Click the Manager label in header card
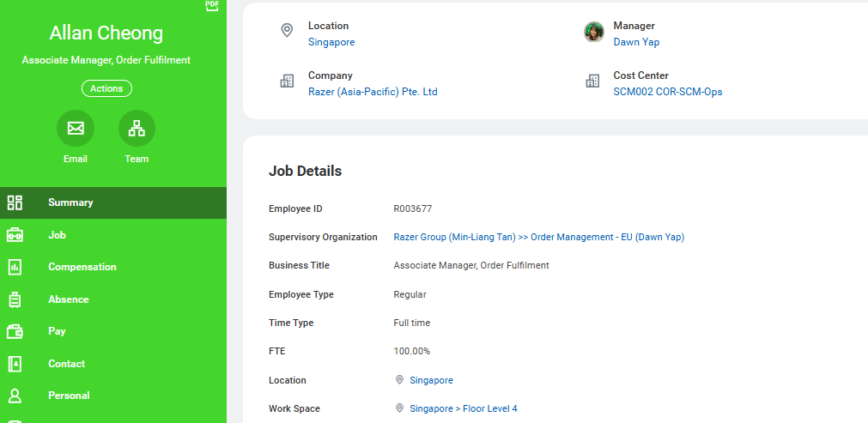 [x=634, y=26]
